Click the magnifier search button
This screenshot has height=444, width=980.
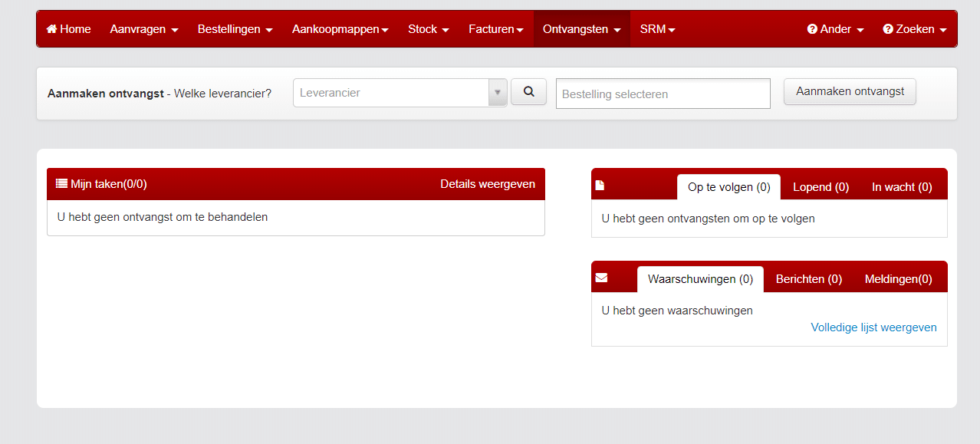pos(528,91)
